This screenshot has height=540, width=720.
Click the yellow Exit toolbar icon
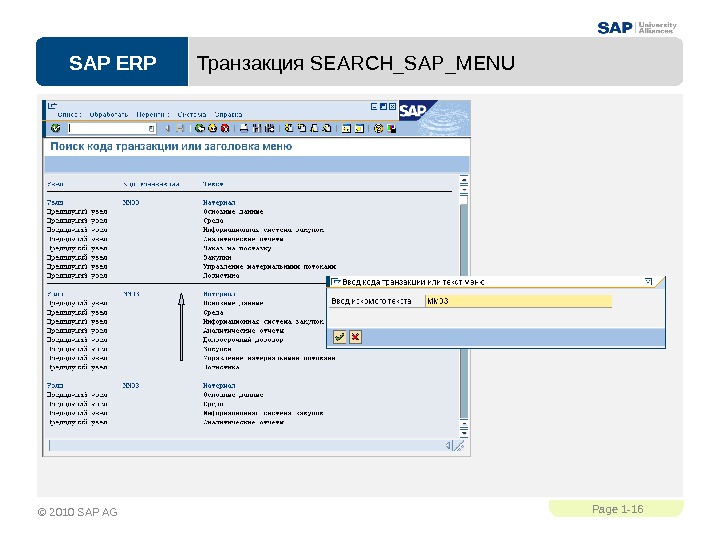coord(212,128)
